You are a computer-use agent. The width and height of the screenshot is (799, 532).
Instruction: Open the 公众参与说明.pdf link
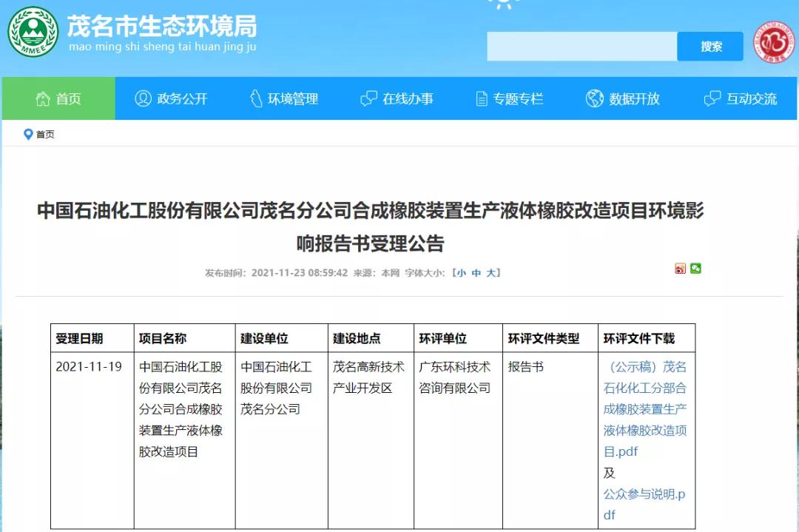pos(644,504)
